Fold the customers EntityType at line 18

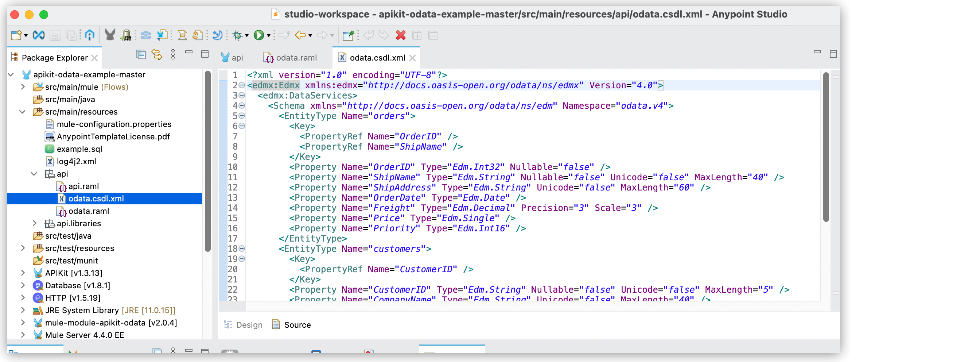[x=242, y=249]
